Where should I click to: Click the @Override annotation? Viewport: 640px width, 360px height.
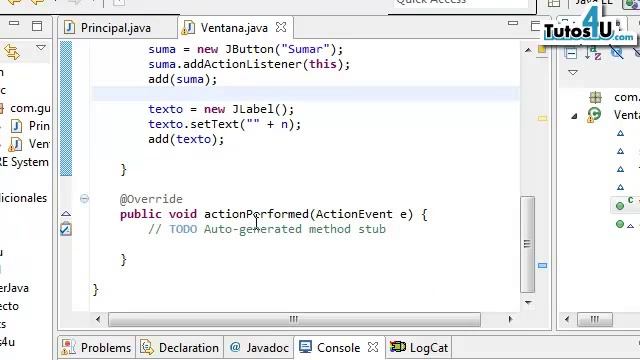pos(151,199)
